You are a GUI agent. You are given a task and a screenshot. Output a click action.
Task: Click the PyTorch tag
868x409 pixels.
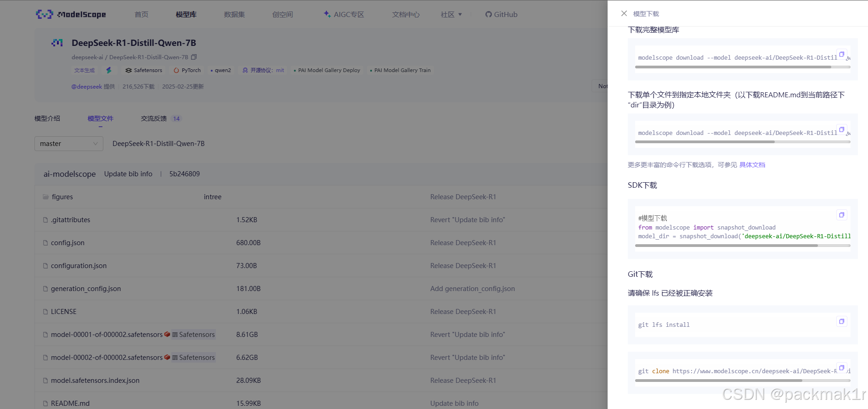pos(187,70)
